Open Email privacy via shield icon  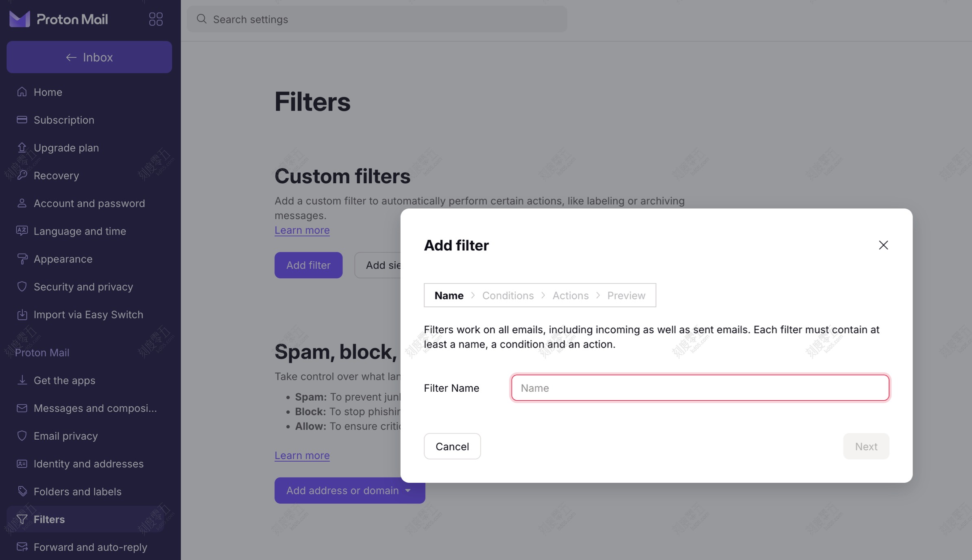click(x=22, y=436)
